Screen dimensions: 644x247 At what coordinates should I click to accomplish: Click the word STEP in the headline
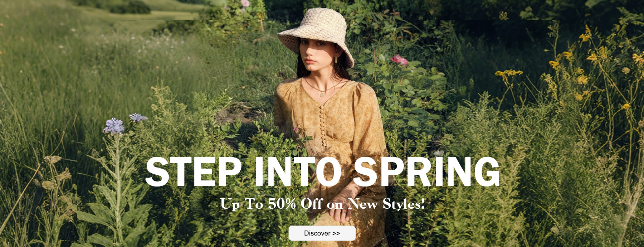[x=194, y=172]
